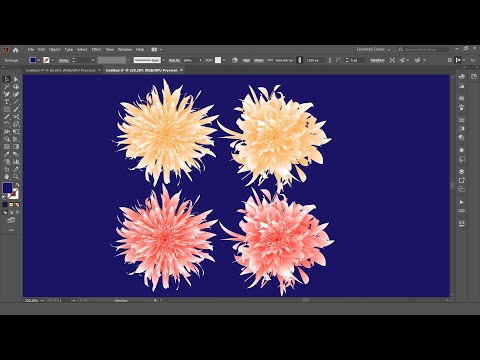Close the active Untitled document tab

tap(182, 70)
